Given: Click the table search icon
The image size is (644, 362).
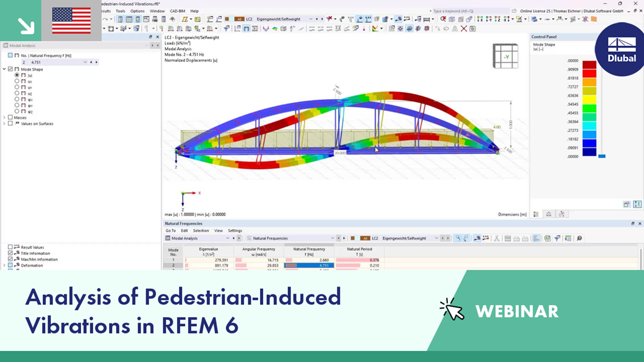Looking at the screenshot, I should [458, 238].
